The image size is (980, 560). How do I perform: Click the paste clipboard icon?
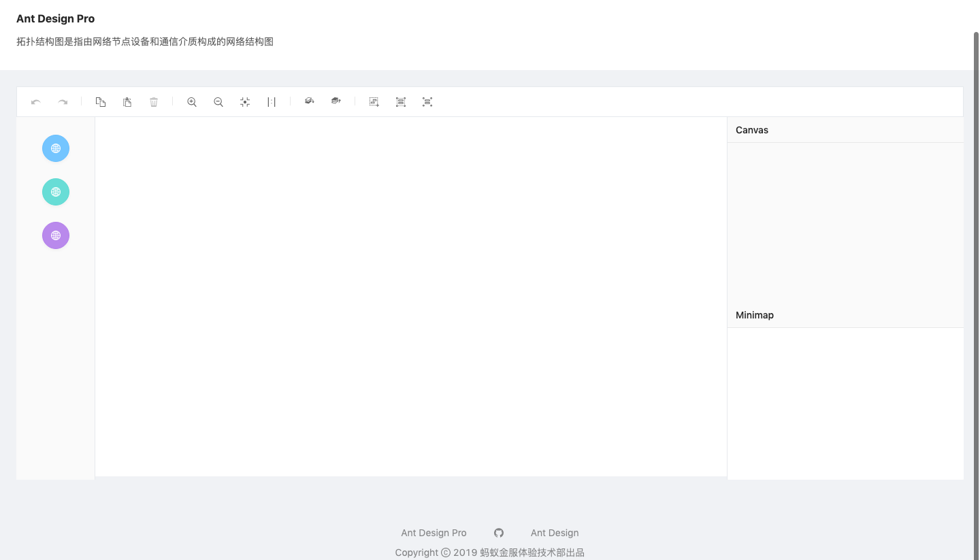coord(127,102)
